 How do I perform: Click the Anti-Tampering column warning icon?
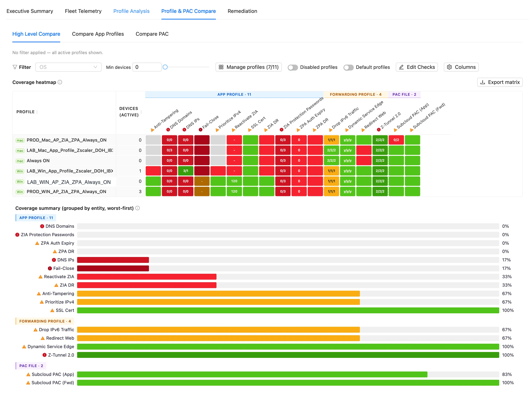pos(152,130)
